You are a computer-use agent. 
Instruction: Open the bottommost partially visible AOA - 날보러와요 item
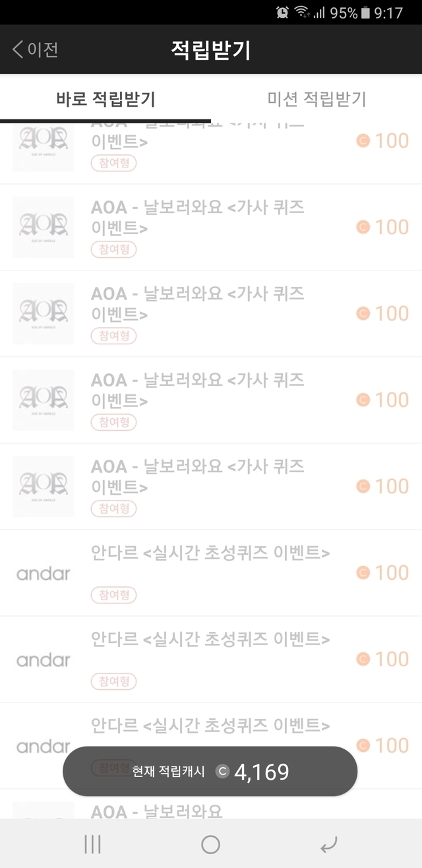click(x=156, y=811)
